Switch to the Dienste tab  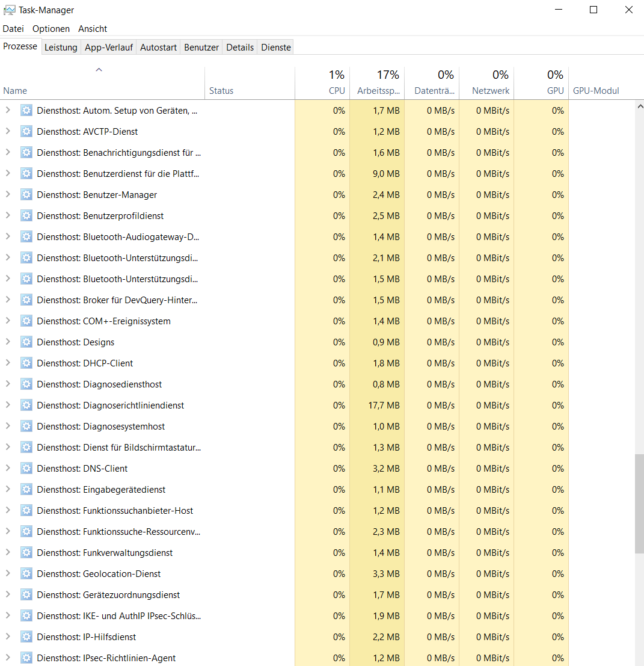click(x=276, y=47)
